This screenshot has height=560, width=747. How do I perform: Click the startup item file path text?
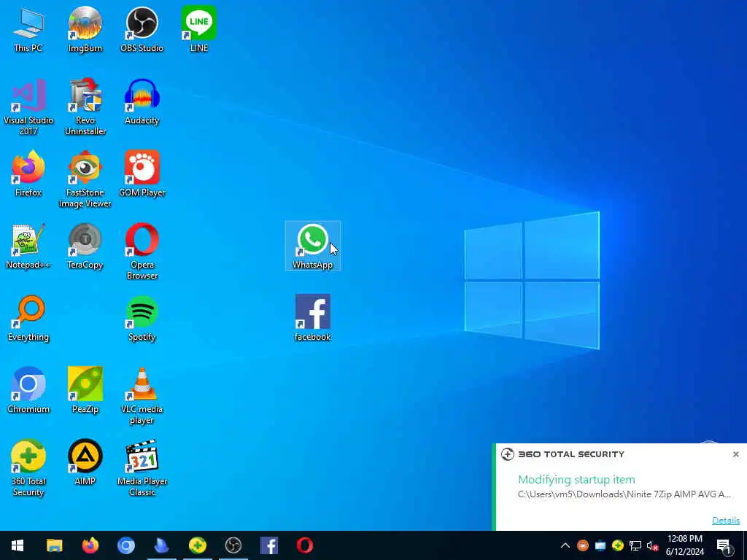(624, 494)
